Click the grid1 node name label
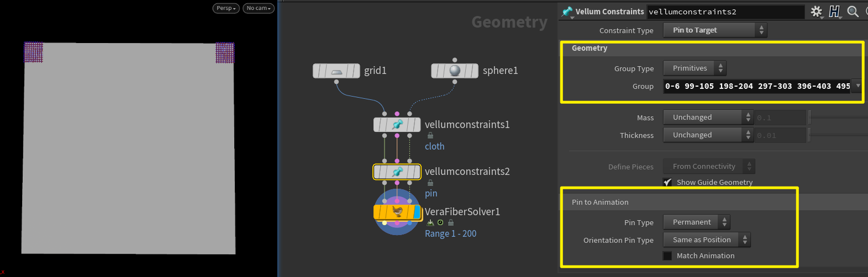This screenshot has height=277, width=868. point(375,71)
